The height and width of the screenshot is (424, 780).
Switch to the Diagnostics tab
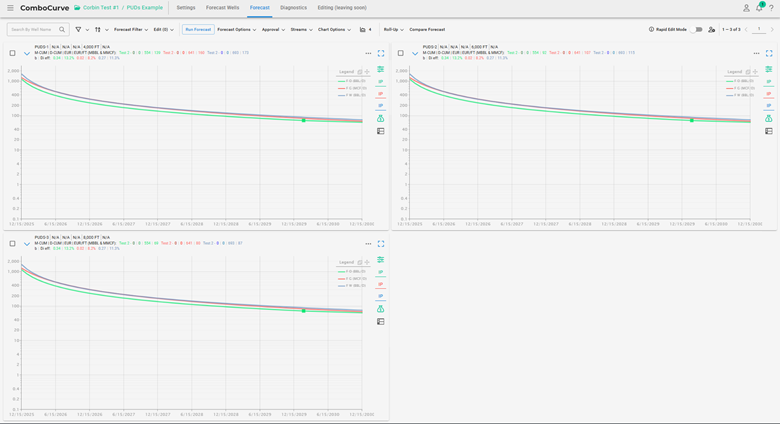tap(293, 8)
